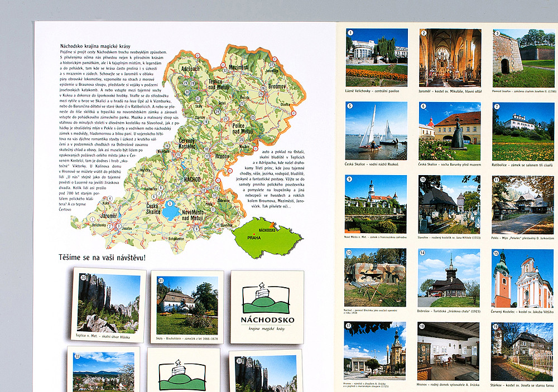558x392 pixels.
Task: Click the heading "Náchodsko krajina magické krásy"
Action: (95, 46)
